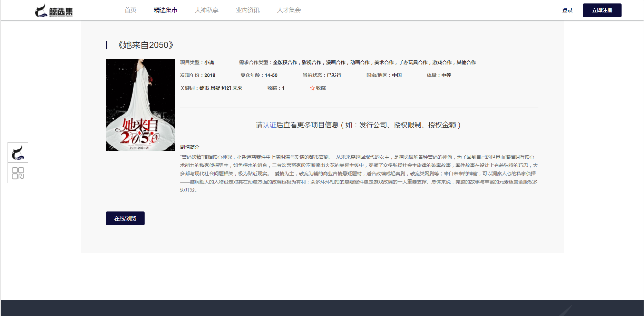Open 精选集市 navigation item
The image size is (644, 316).
click(x=166, y=10)
